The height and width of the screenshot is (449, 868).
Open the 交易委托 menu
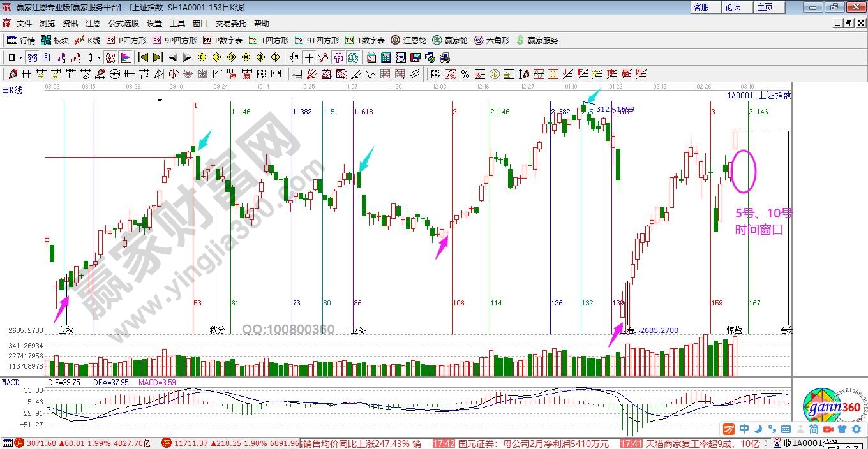pos(230,23)
